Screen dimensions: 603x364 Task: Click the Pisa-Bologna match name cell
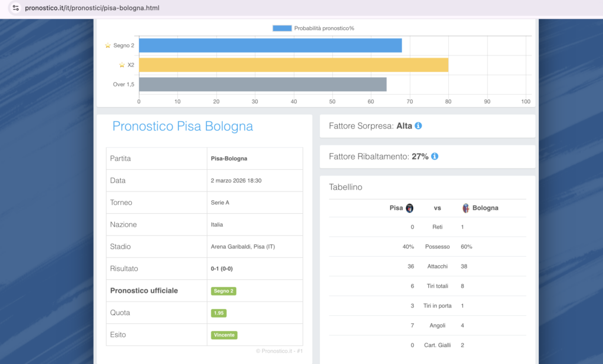tap(229, 158)
